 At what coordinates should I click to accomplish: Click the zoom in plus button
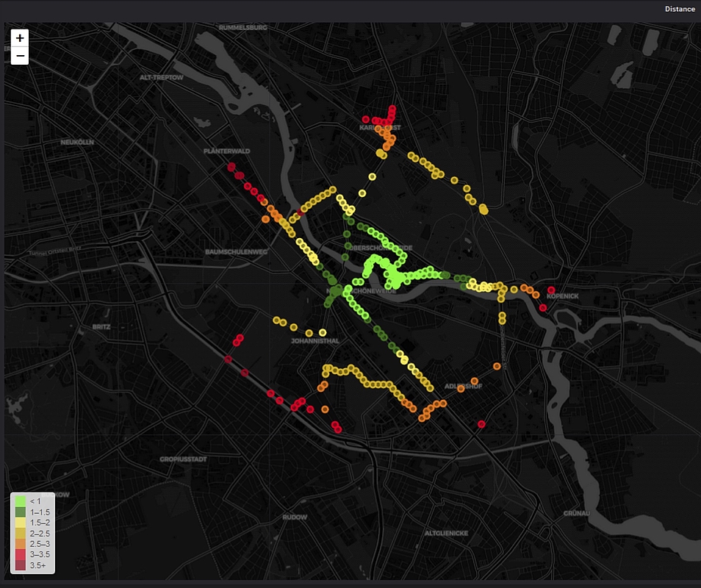(20, 37)
